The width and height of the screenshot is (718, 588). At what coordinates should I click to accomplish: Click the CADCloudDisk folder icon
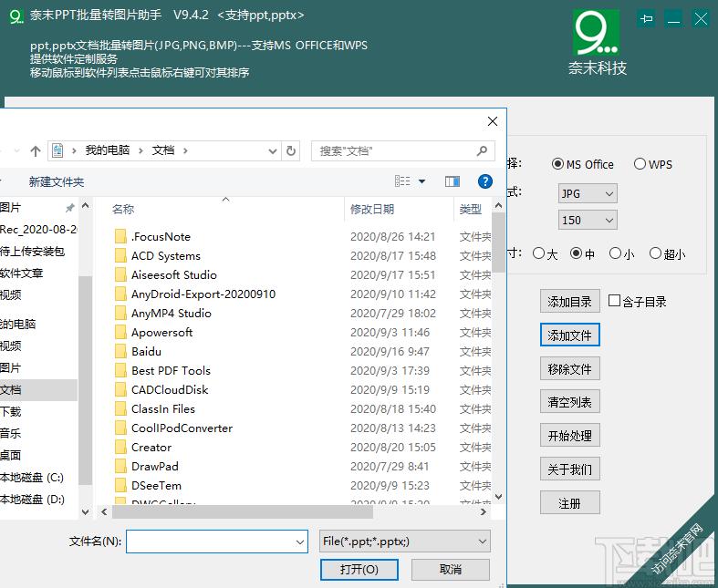[x=120, y=390]
